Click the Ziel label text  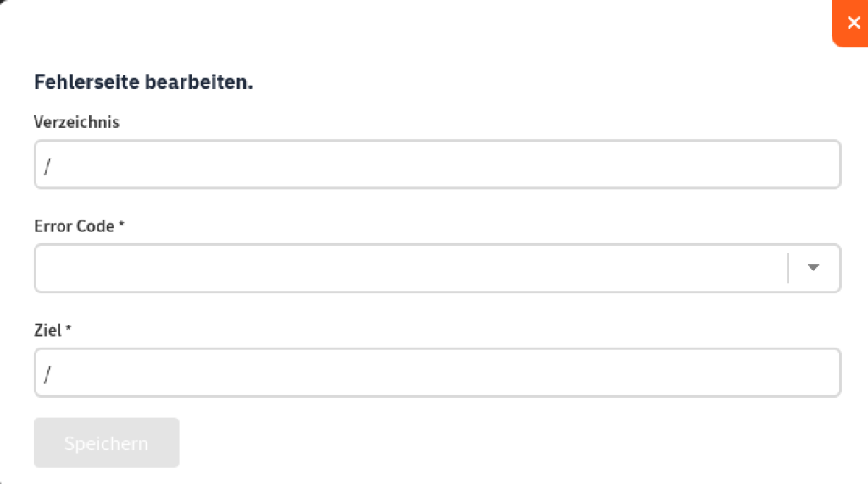point(47,330)
